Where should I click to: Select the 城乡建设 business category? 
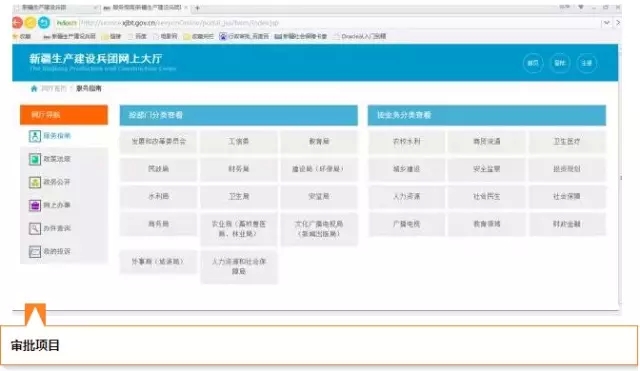pyautogui.click(x=407, y=169)
